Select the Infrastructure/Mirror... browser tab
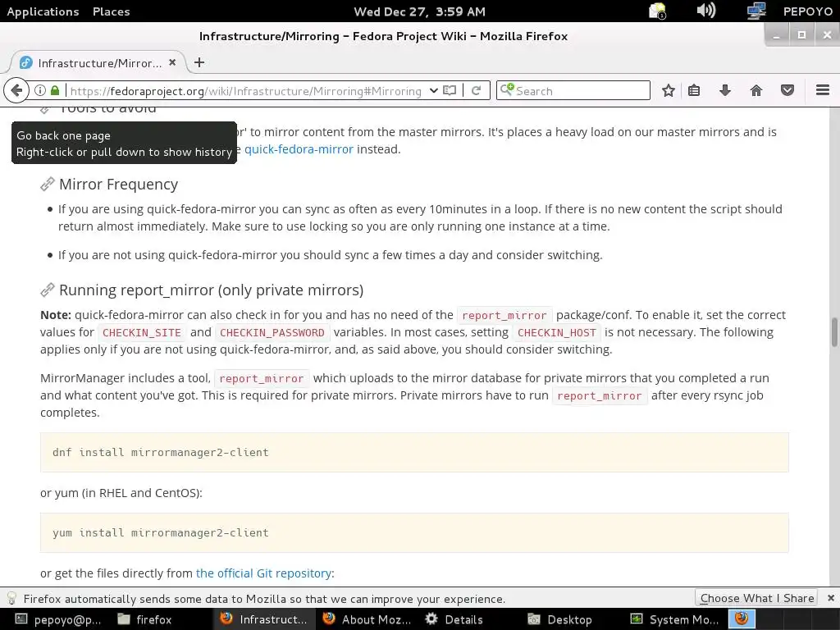 98,62
